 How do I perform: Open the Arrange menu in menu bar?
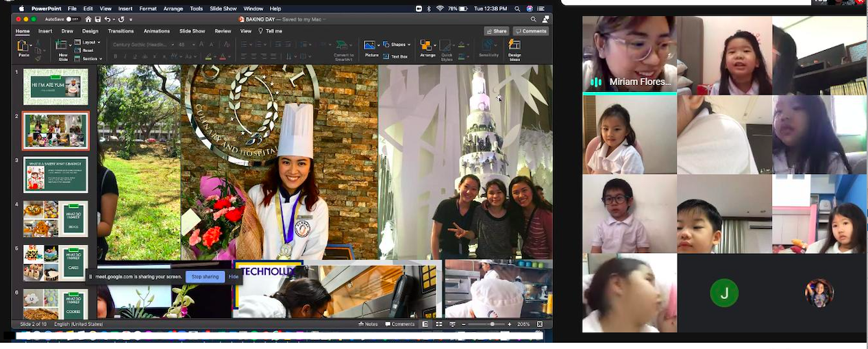coord(173,8)
